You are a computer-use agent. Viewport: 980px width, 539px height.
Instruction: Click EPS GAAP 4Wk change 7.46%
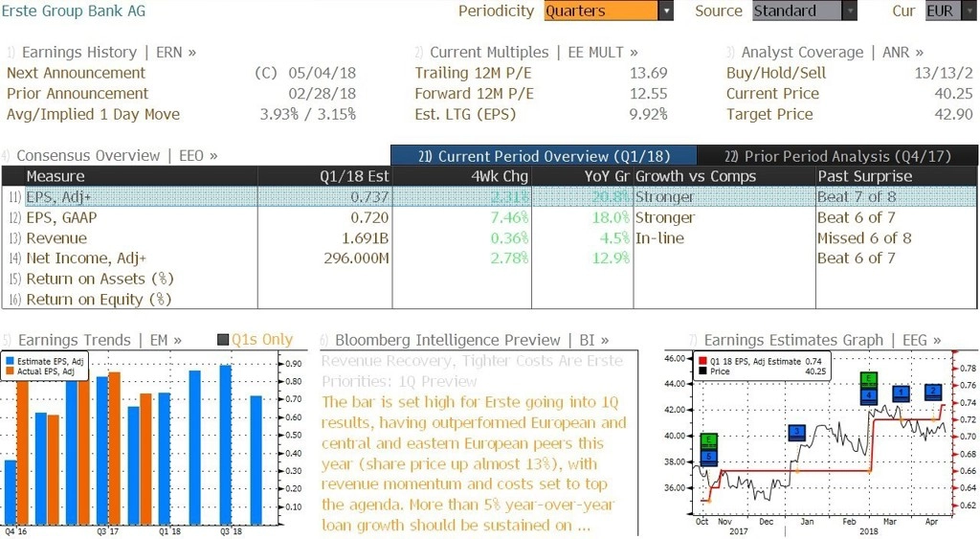click(x=509, y=217)
